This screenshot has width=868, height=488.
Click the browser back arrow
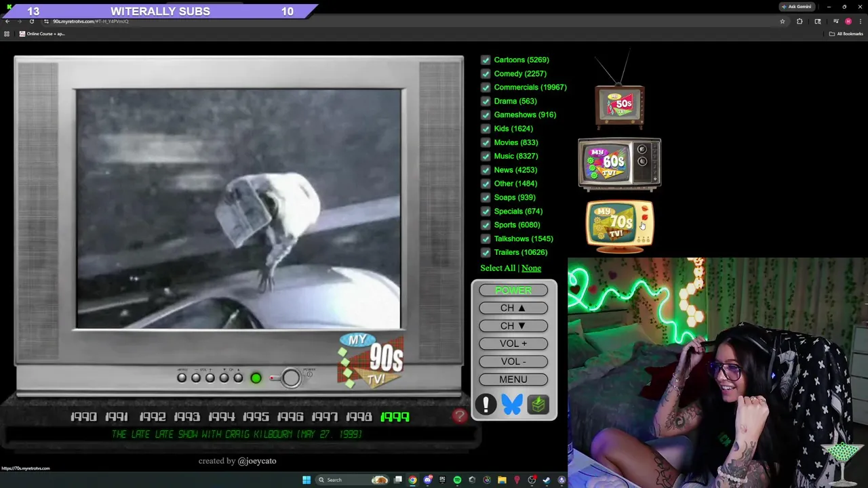tap(7, 21)
